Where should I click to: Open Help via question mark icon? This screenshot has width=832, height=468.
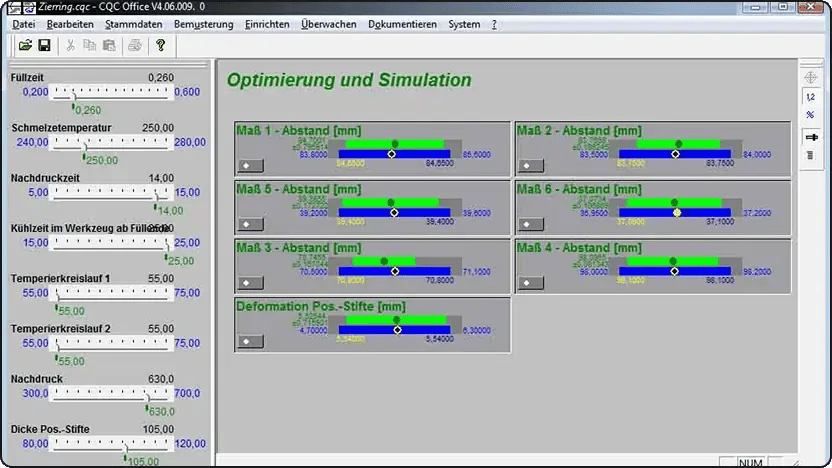[x=160, y=46]
